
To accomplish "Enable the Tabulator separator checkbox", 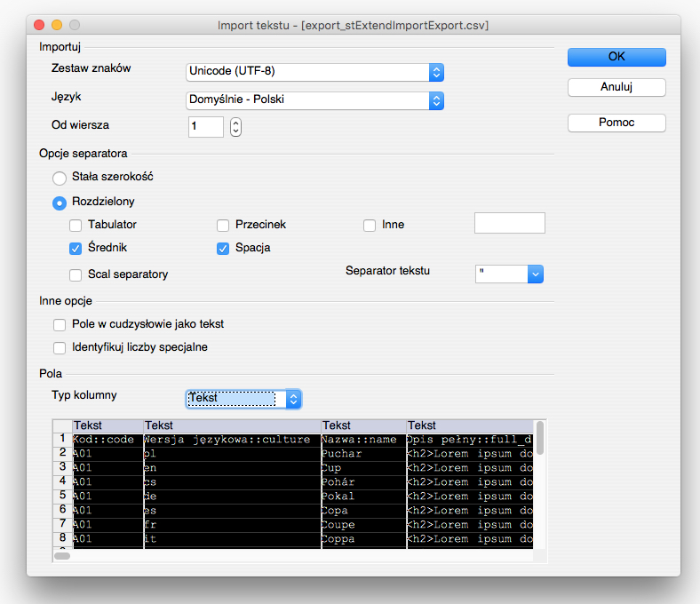I will 76,226.
